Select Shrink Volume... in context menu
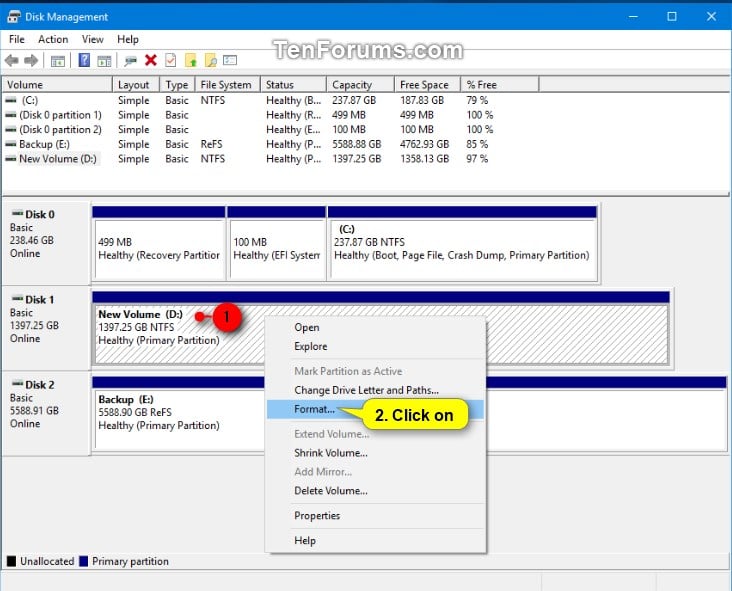Screen dimensions: 732x591 376,453
